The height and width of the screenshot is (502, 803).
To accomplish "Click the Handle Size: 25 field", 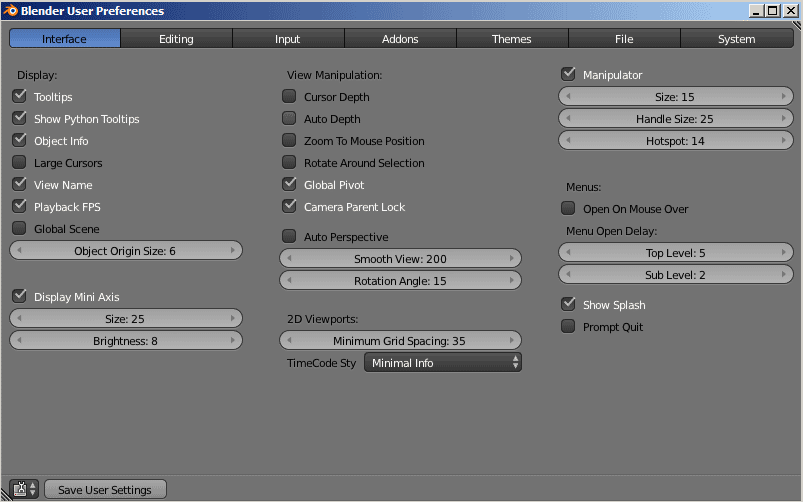I will tap(676, 119).
